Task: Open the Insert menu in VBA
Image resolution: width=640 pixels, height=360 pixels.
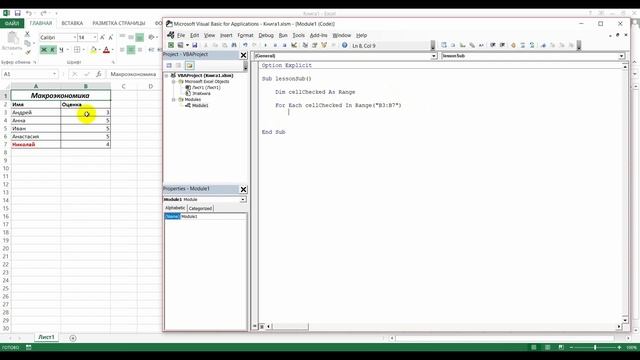Action: [226, 36]
